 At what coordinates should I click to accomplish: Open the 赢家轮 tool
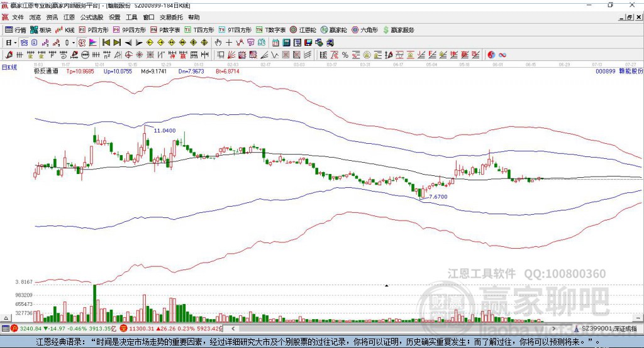coord(334,30)
